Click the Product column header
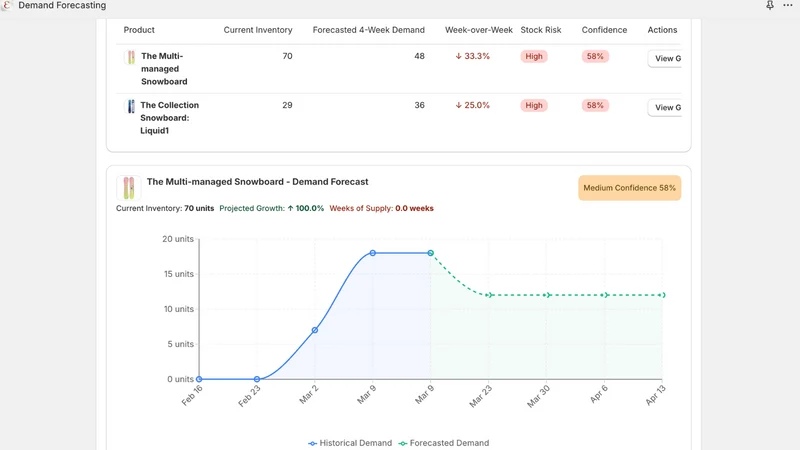Viewport: 800px width, 450px height. tap(139, 30)
